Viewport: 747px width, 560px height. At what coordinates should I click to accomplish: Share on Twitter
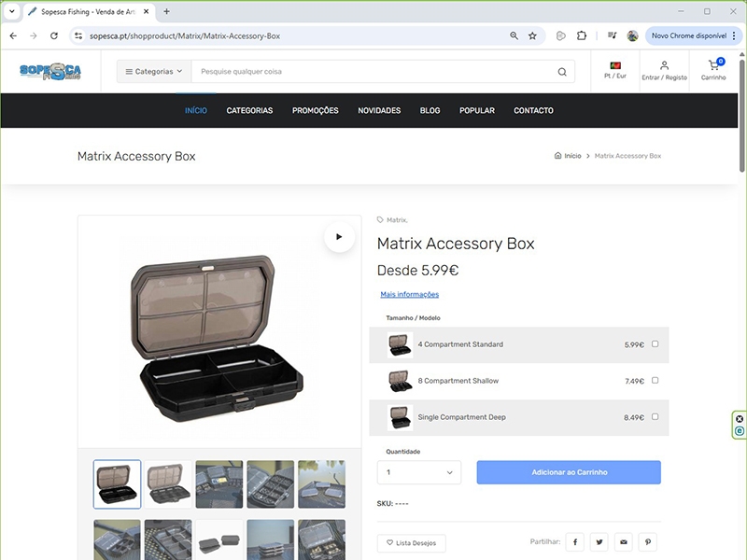point(599,542)
